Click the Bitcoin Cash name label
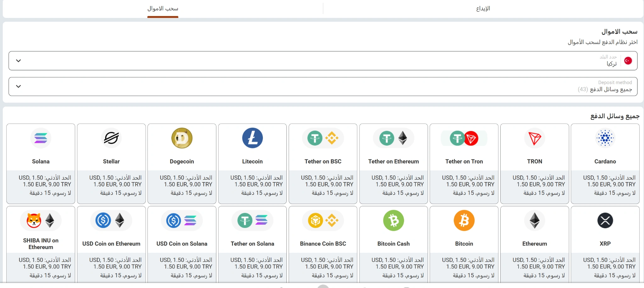The height and width of the screenshot is (288, 644). pyautogui.click(x=394, y=244)
